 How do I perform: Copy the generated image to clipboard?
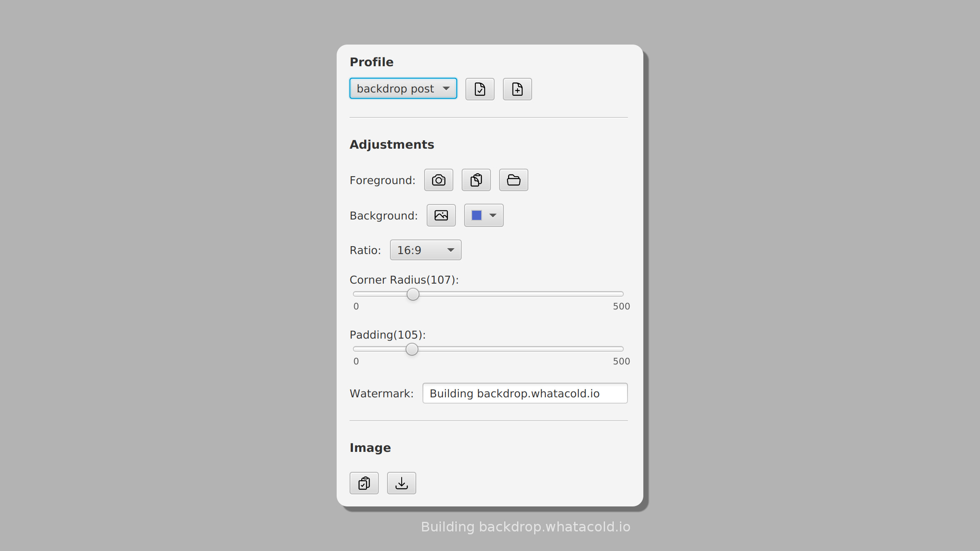click(364, 483)
